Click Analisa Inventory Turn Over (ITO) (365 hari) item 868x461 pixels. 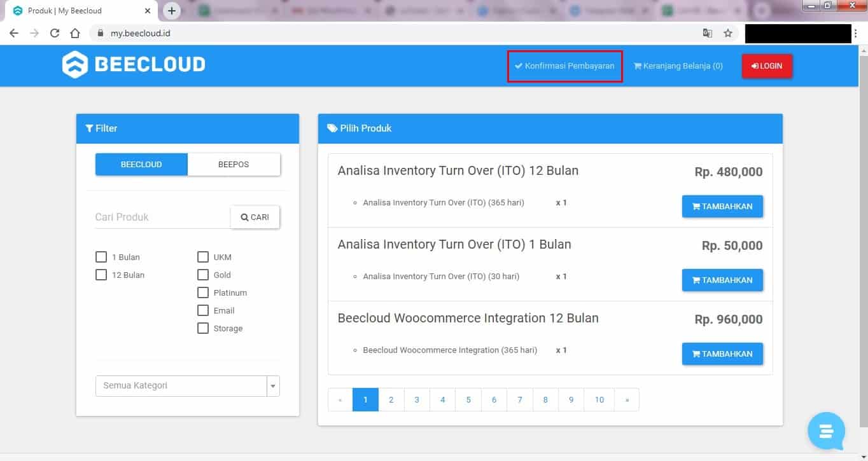tap(444, 203)
